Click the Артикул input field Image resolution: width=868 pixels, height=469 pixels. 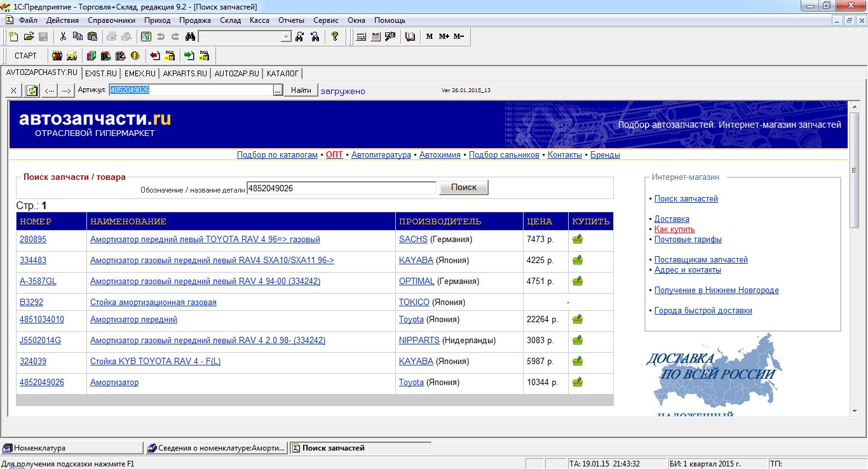point(191,90)
